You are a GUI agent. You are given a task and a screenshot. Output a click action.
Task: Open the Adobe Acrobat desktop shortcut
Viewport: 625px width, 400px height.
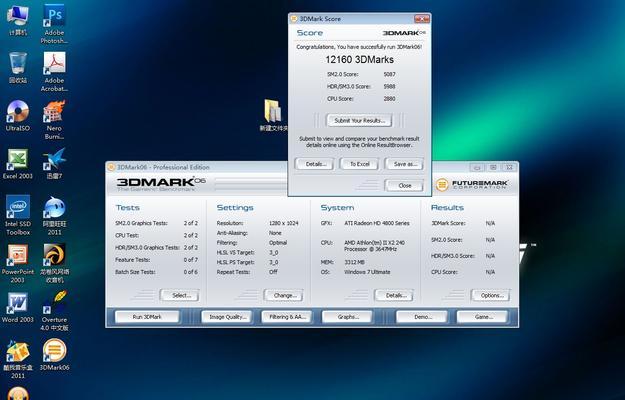[54, 72]
